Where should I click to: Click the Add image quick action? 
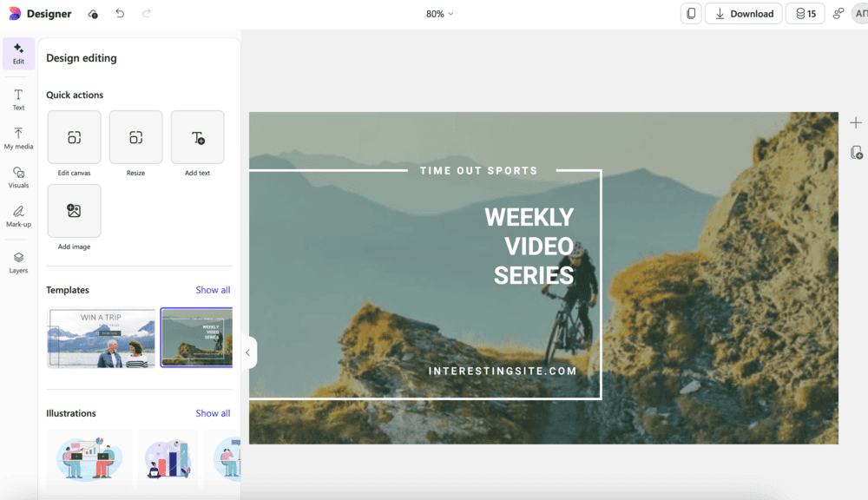pyautogui.click(x=74, y=211)
